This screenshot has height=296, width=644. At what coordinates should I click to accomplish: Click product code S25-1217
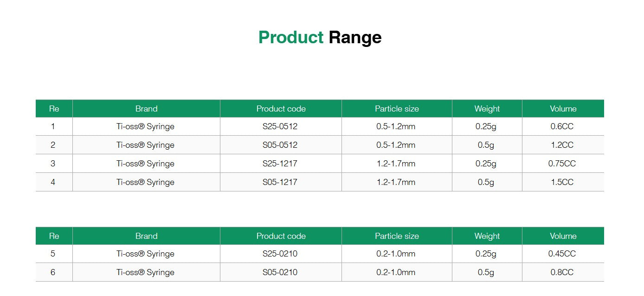(x=280, y=164)
